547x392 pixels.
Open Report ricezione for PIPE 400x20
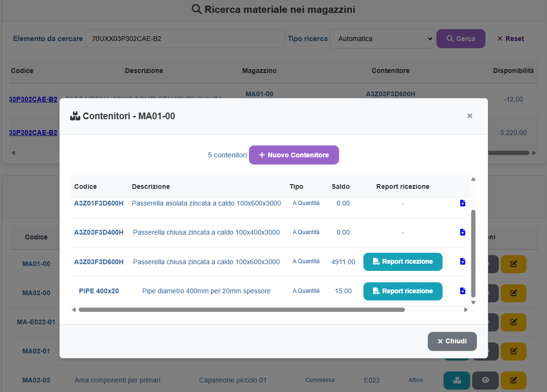[403, 291]
